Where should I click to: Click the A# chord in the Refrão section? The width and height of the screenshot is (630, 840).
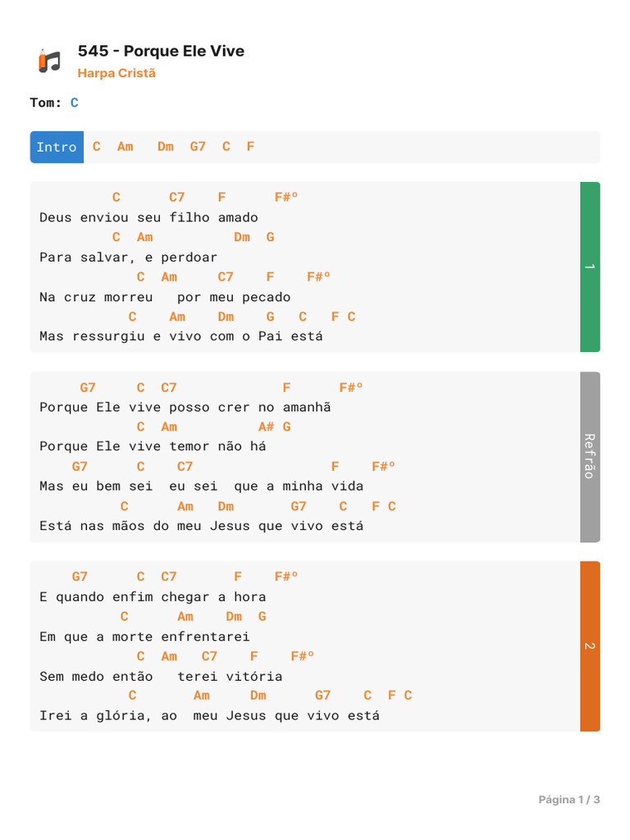[x=266, y=427]
